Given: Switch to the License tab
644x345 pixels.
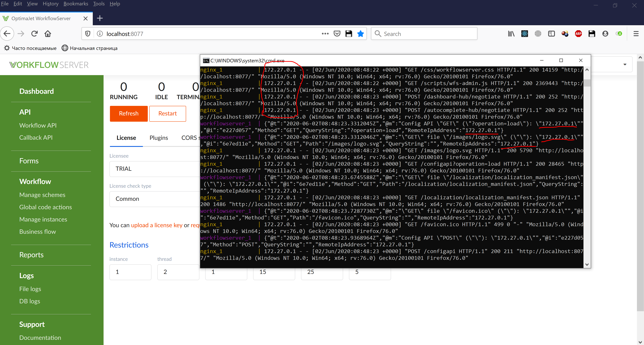Looking at the screenshot, I should point(126,138).
